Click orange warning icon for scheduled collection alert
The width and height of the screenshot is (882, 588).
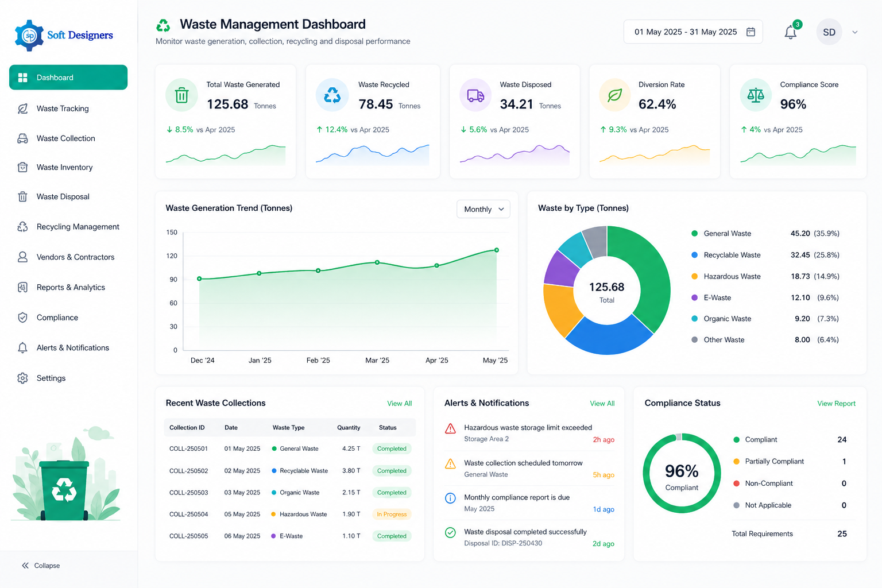(x=451, y=463)
